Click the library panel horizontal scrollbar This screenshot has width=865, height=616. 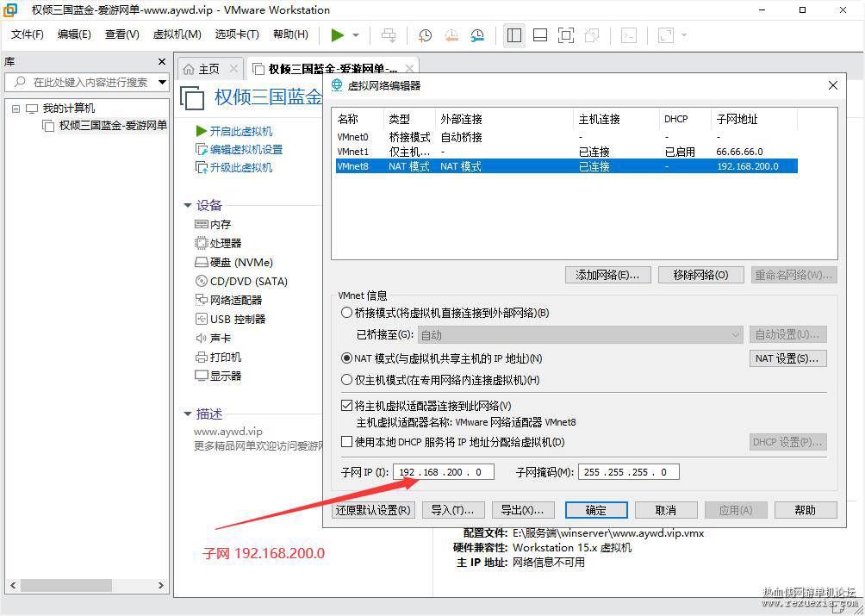click(x=87, y=585)
